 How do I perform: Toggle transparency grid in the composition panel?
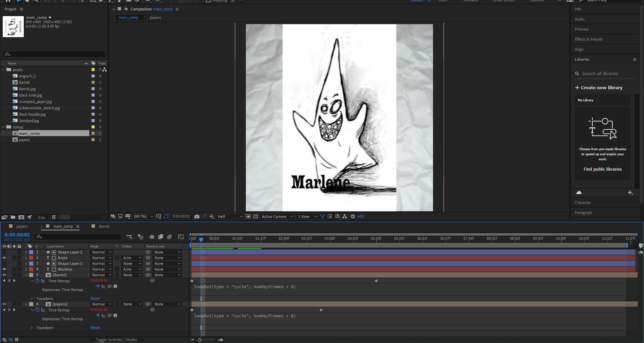[x=256, y=217]
